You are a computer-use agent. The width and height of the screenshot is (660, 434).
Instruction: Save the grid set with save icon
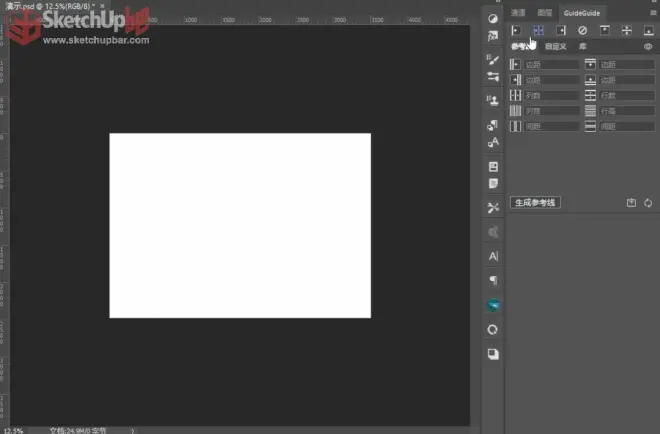pyautogui.click(x=631, y=202)
